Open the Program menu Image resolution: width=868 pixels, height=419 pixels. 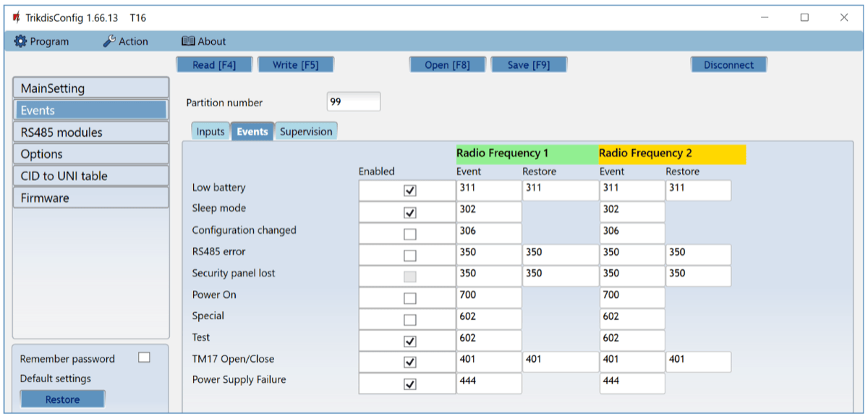(42, 41)
